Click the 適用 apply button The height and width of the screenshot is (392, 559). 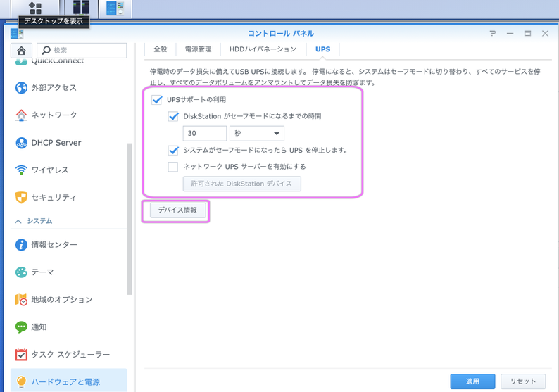click(472, 381)
